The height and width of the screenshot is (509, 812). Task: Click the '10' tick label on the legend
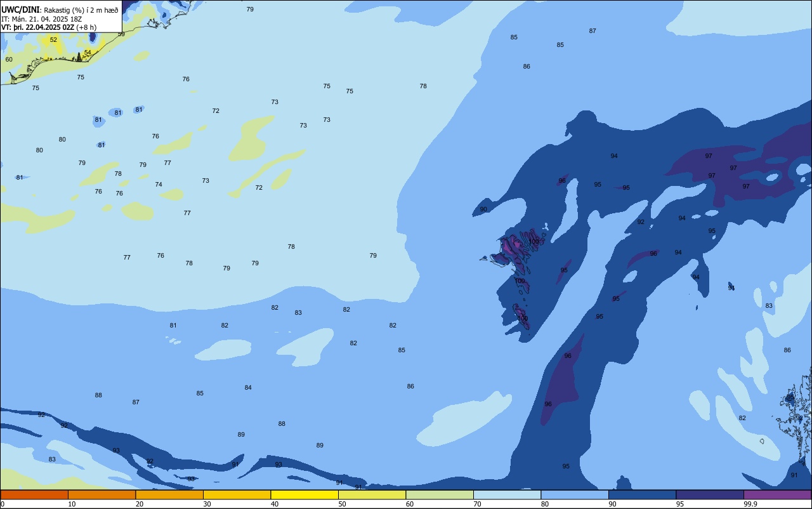[72, 504]
